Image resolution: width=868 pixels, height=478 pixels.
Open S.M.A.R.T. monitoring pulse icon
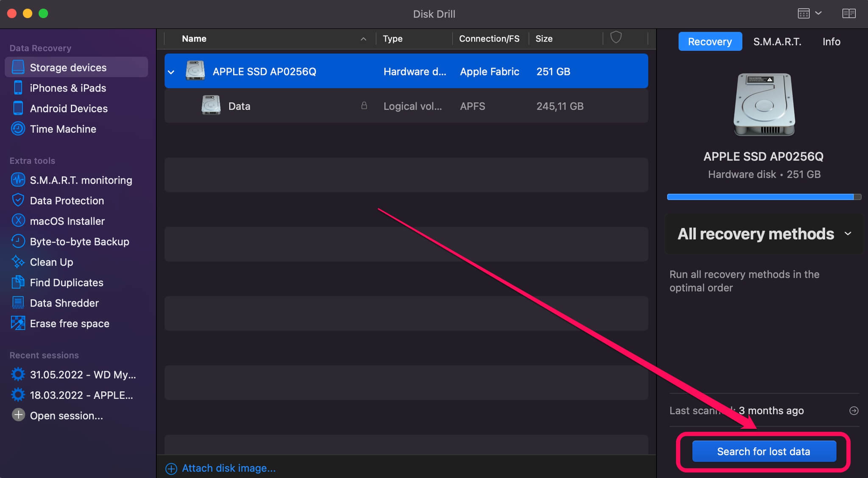click(x=18, y=180)
